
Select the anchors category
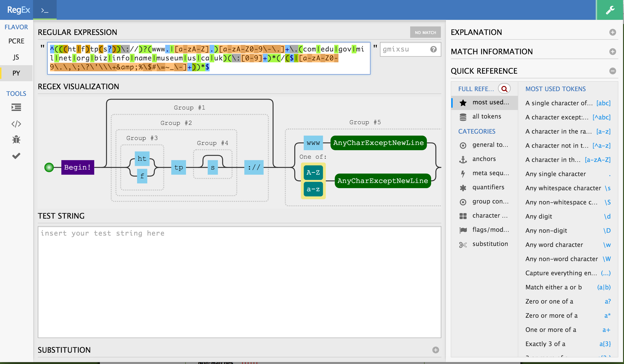tap(484, 159)
